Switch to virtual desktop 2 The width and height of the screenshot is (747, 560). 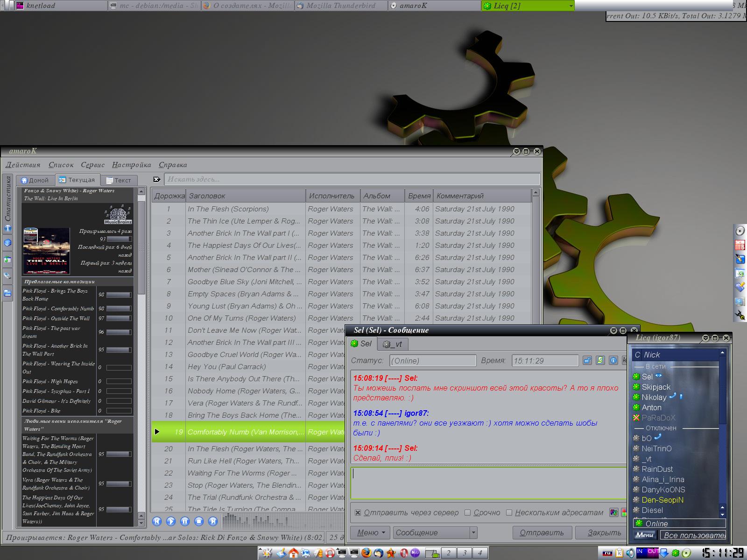point(449,553)
